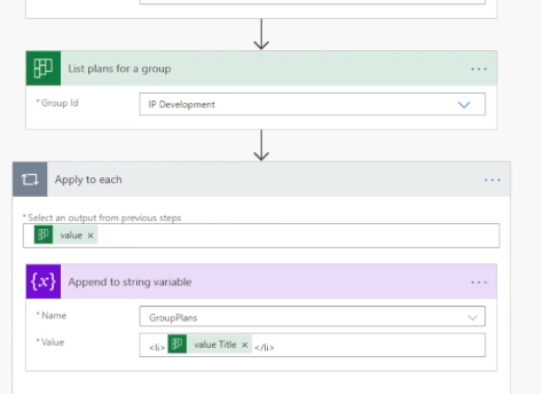Expand the Group Id dropdown arrow
The image size is (541, 394).
pyautogui.click(x=464, y=105)
